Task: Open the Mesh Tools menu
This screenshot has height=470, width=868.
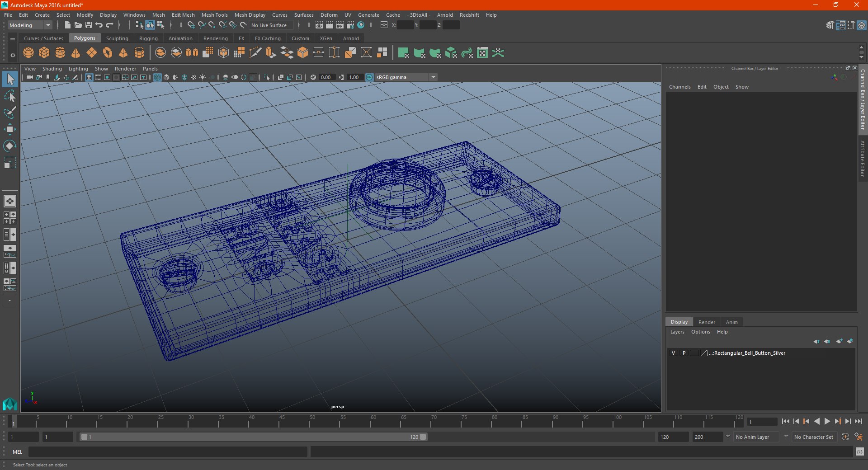Action: [214, 15]
